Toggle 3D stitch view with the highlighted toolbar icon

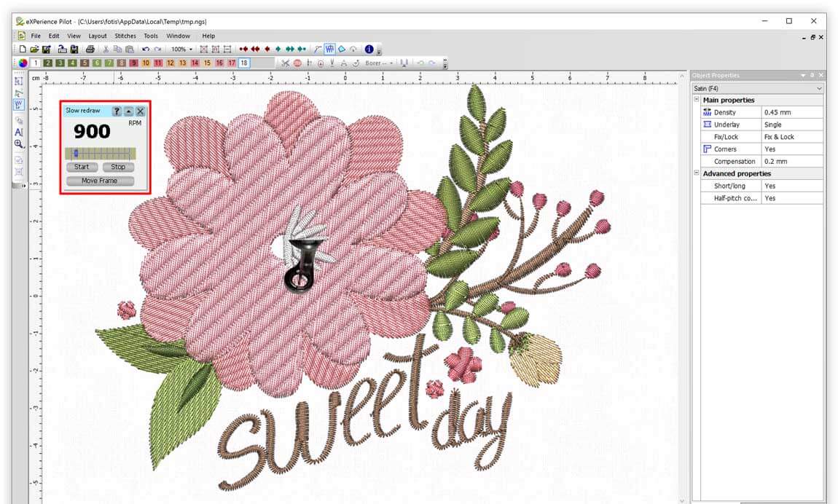click(330, 50)
